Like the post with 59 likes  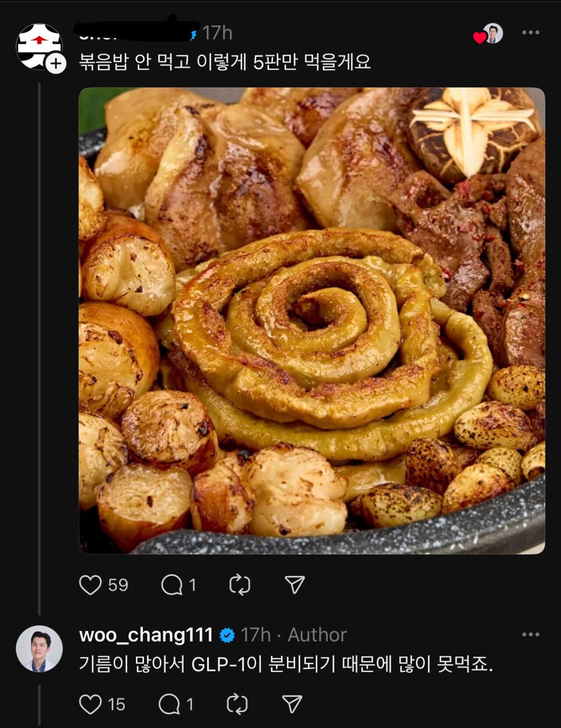pyautogui.click(x=90, y=585)
